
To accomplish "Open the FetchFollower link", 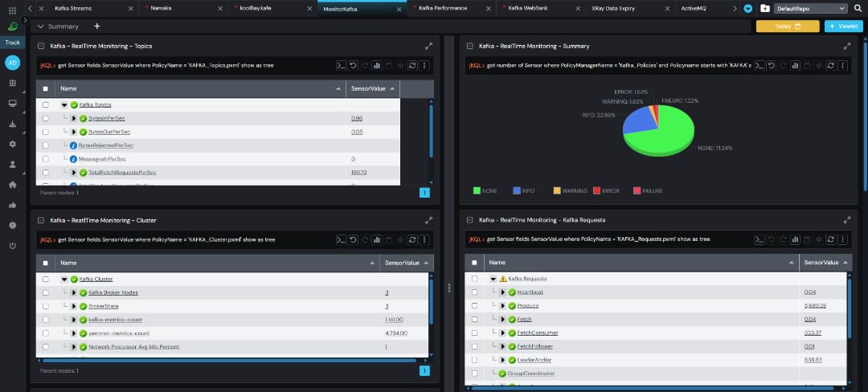I will [x=534, y=346].
